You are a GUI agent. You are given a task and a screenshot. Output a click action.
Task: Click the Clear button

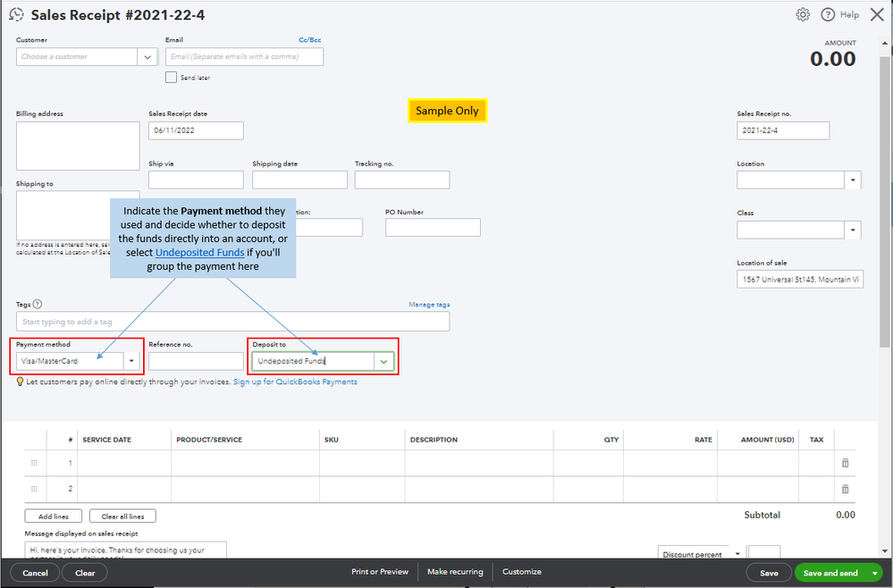(85, 573)
